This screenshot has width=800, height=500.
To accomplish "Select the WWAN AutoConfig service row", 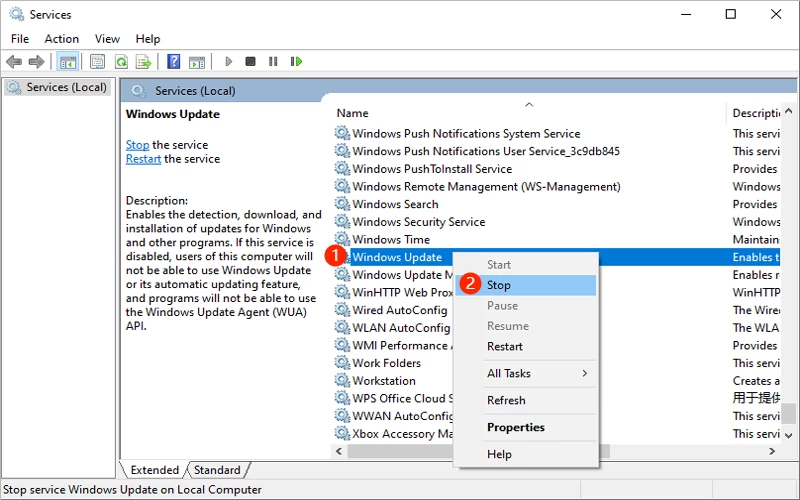I will [x=394, y=416].
